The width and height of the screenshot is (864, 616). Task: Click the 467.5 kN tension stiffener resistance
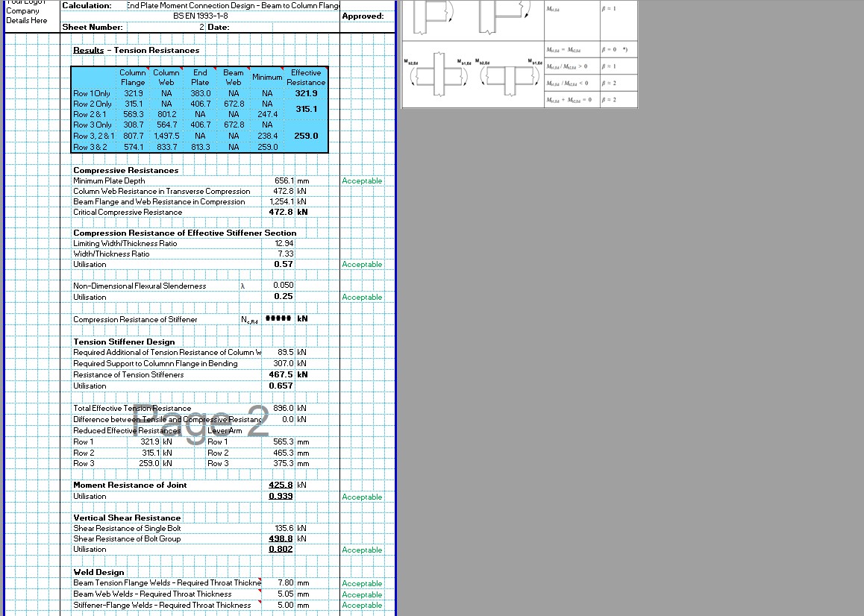[281, 374]
